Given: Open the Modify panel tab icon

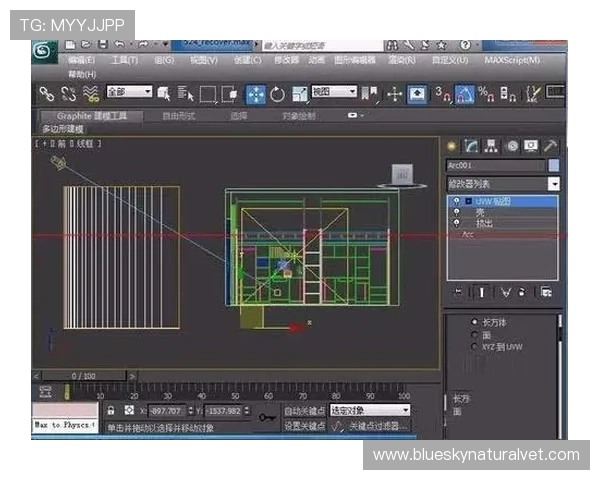Looking at the screenshot, I should (x=471, y=146).
